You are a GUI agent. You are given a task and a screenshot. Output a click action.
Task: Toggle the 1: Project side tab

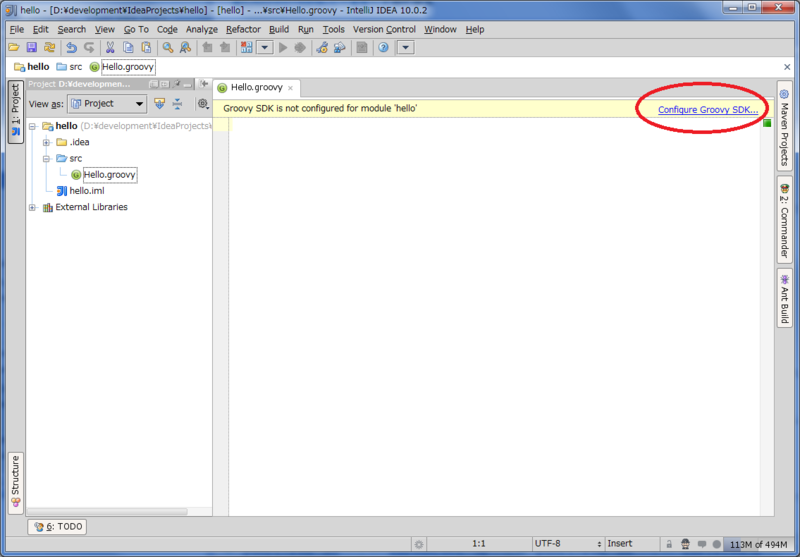click(x=15, y=111)
